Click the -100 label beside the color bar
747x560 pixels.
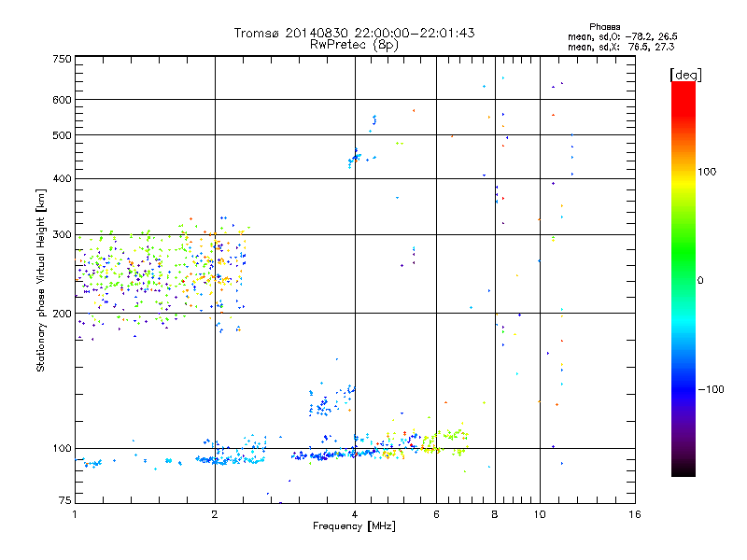711,389
